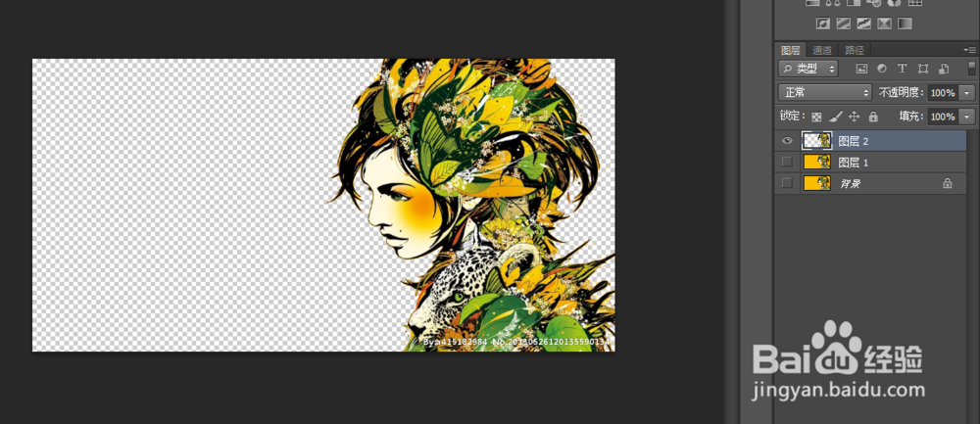
Task: Add a Color Lookup adjustment (grid icon)
Action: tap(915, 3)
